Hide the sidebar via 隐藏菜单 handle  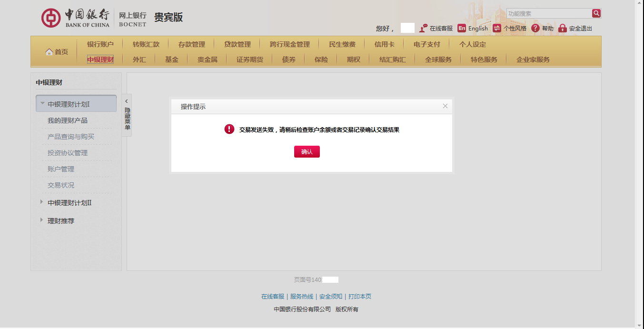coord(127,115)
